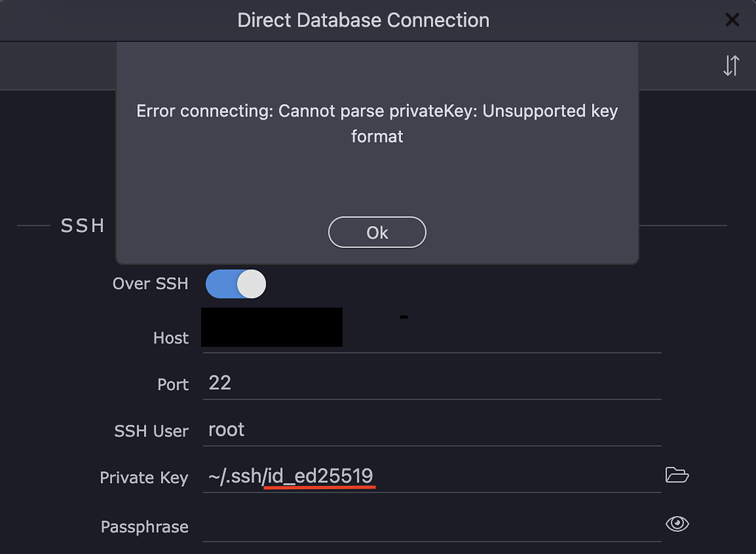Click the Private Key path field
This screenshot has height=554, width=756.
tap(432, 476)
